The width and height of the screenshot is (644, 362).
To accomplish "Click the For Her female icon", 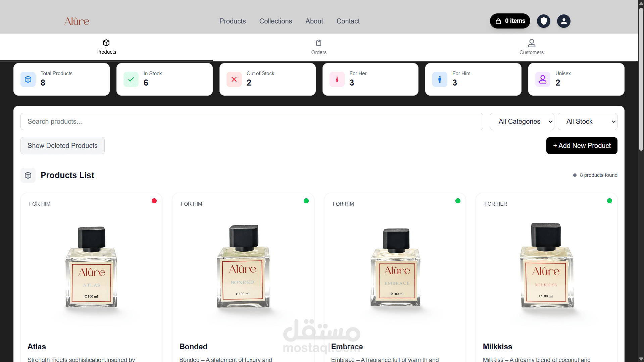I will 337,80.
